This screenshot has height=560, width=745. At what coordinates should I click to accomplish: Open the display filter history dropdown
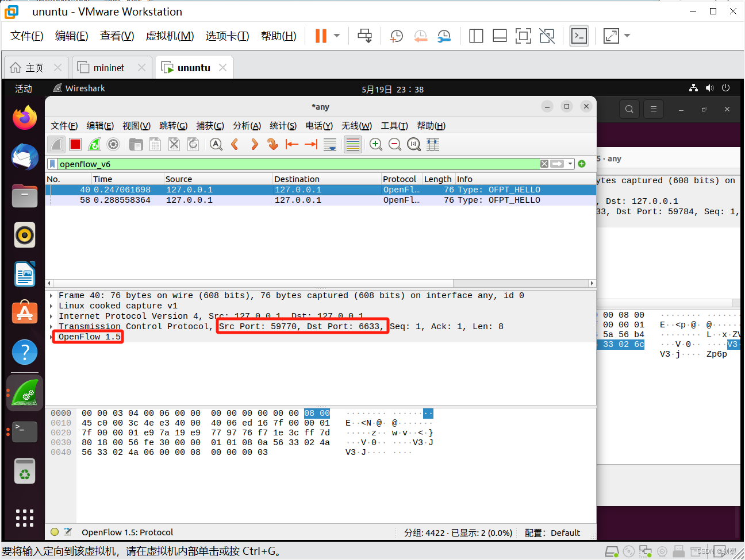coord(570,164)
